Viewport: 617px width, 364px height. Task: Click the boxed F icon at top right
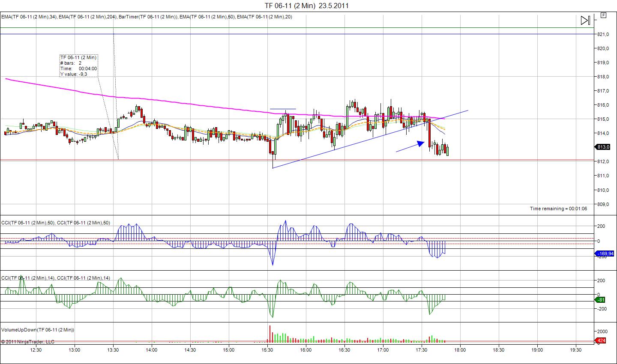[x=604, y=15]
